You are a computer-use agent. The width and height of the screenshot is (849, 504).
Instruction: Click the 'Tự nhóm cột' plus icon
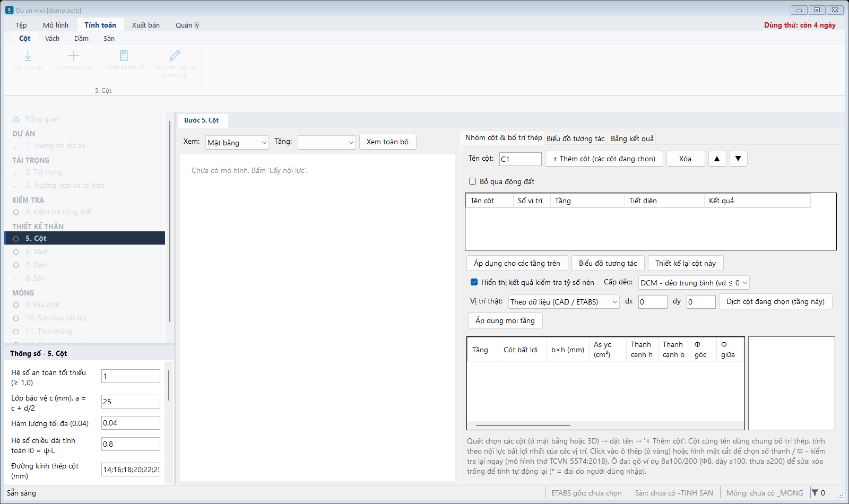(x=74, y=56)
